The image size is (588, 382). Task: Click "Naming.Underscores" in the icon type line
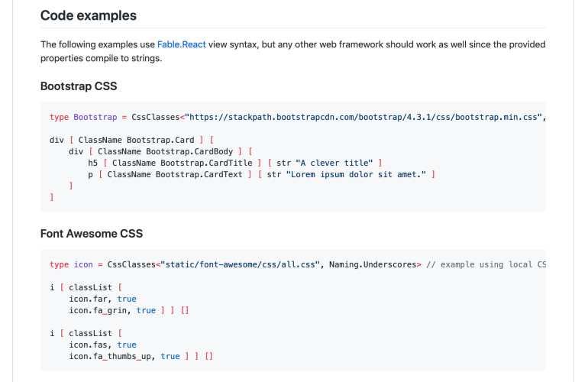coord(373,264)
